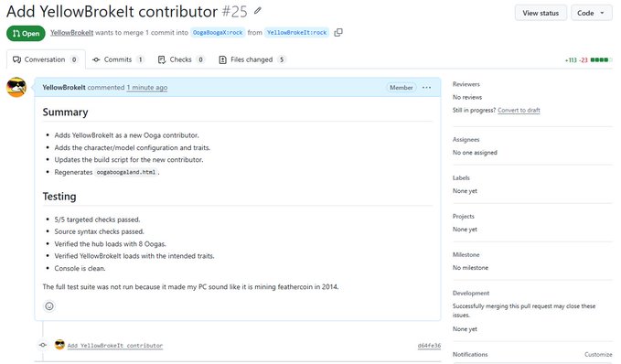Open the Files changed tab
This screenshot has width=621, height=364.
pos(252,59)
